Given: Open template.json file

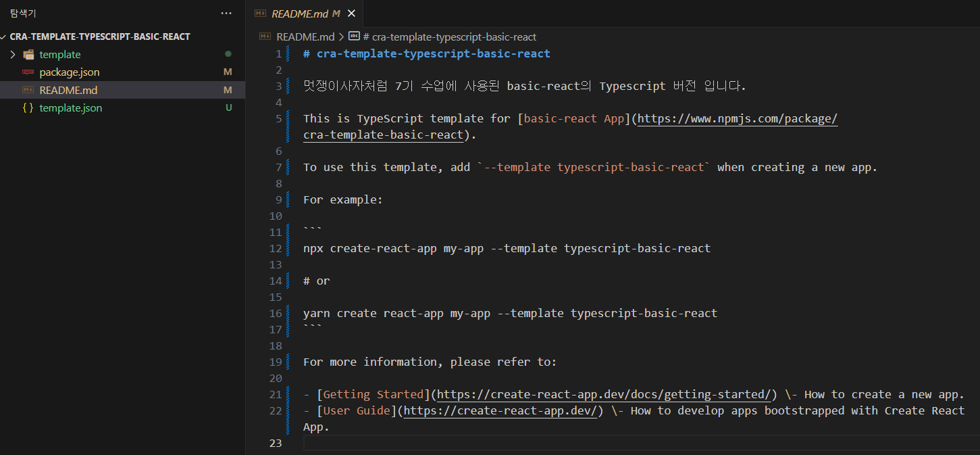Looking at the screenshot, I should click(x=71, y=107).
